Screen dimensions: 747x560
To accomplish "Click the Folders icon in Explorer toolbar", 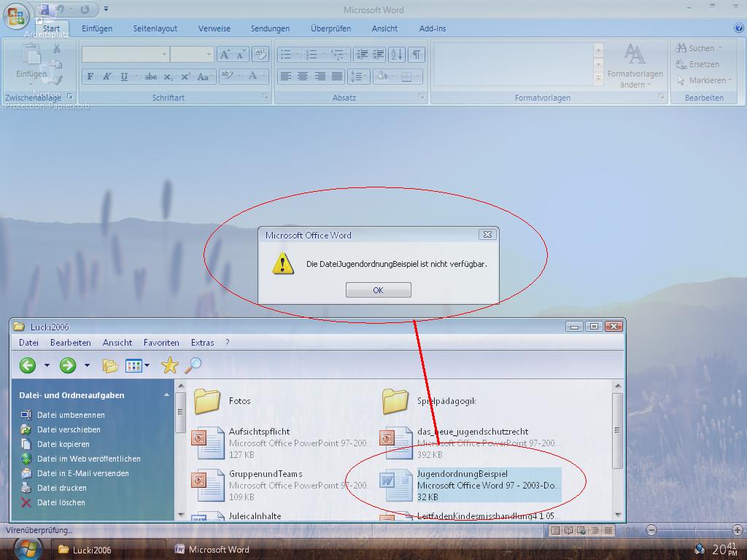I will point(110,366).
